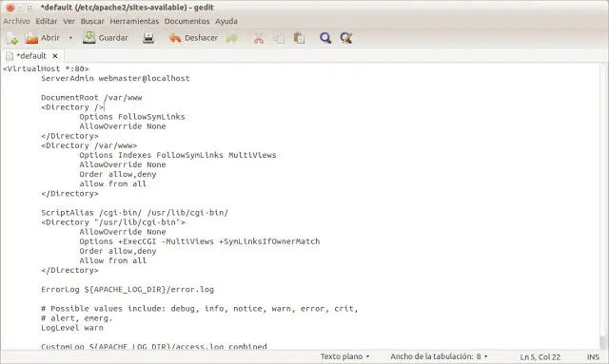Click the vertical scrollbar of the editor
Image resolution: width=609 pixels, height=364 pixels.
(603, 205)
